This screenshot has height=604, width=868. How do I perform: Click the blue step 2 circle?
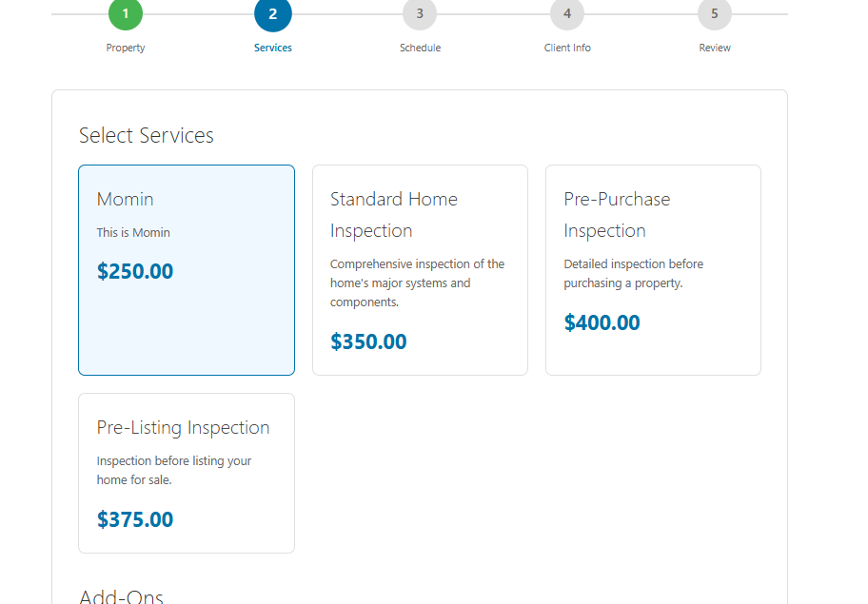coord(273,14)
